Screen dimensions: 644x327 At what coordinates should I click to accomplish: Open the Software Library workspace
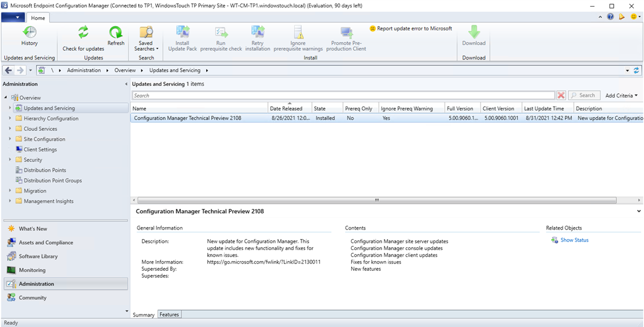click(x=65, y=256)
